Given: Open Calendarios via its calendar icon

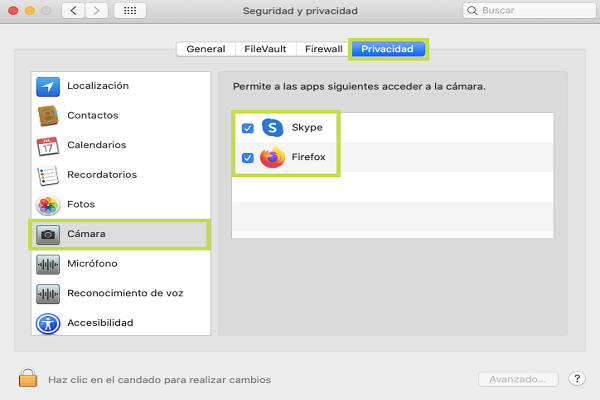Looking at the screenshot, I should (x=48, y=145).
